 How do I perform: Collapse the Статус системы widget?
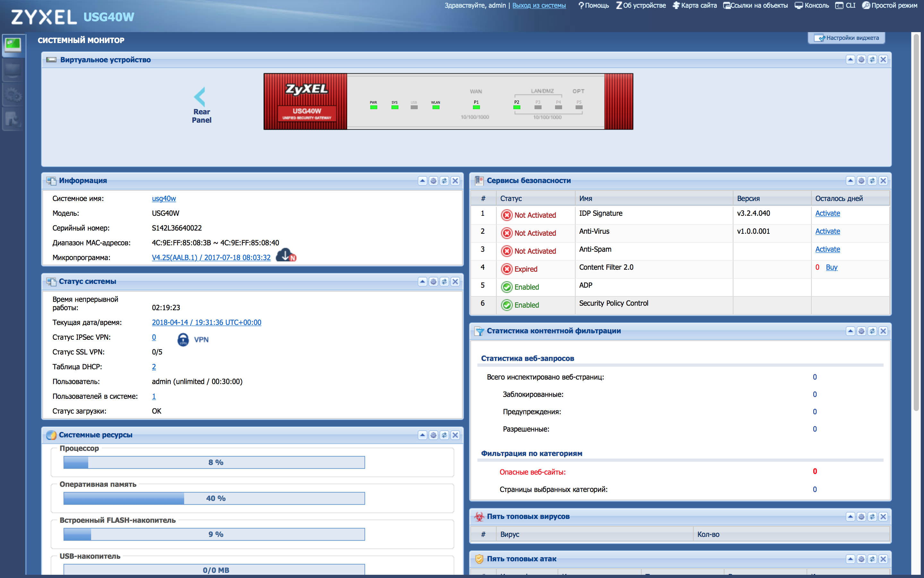coord(422,282)
